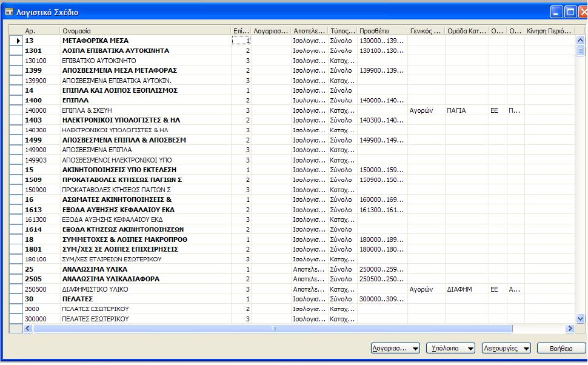Click the 300000..309... totaling cell
Image resolution: width=588 pixels, height=365 pixels.
pyautogui.click(x=382, y=299)
